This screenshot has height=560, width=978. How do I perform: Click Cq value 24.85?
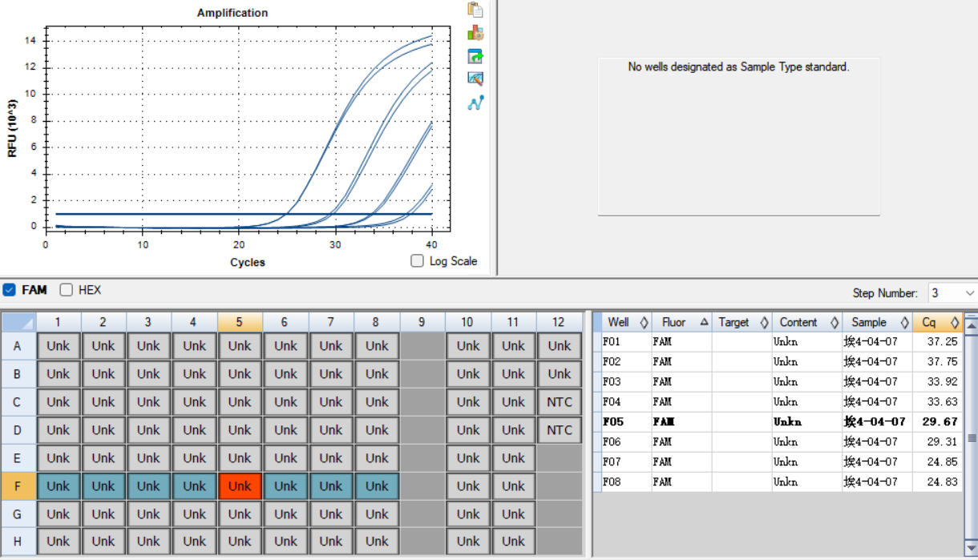(937, 461)
